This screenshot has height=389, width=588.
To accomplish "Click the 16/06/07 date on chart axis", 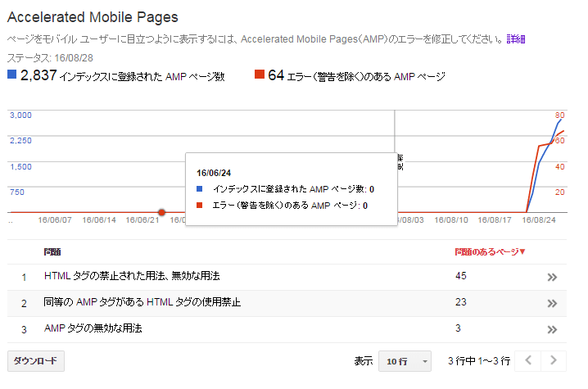I will (x=55, y=220).
